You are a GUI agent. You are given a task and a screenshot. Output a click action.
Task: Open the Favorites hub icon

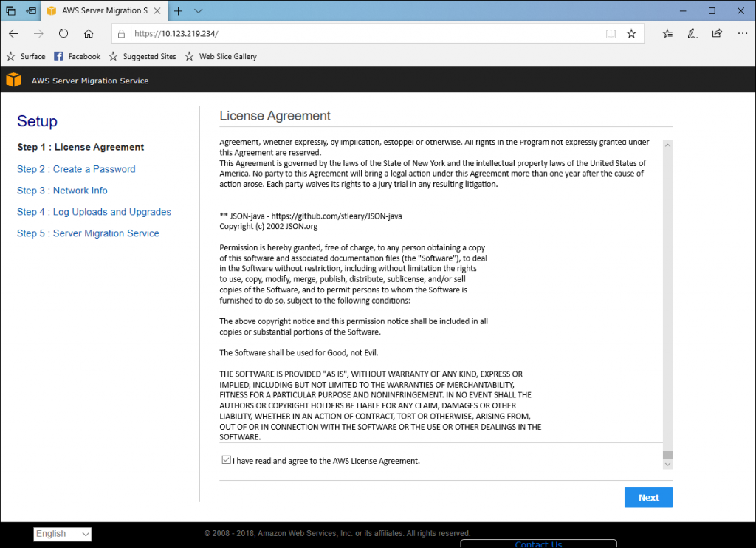(x=667, y=33)
